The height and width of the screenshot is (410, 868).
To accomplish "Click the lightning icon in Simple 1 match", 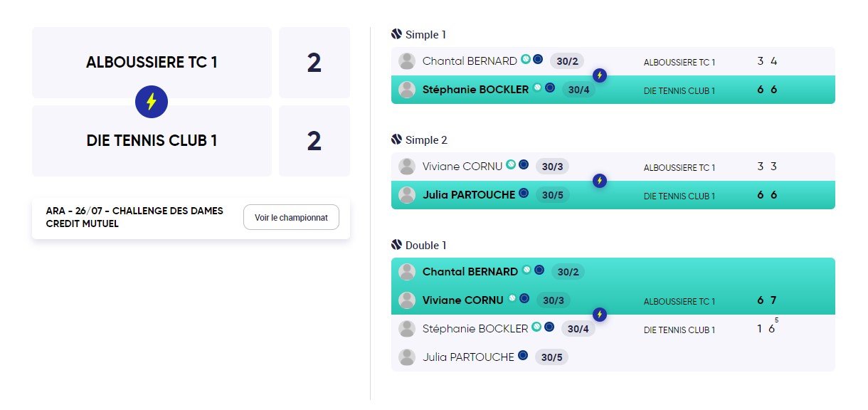I will point(600,75).
